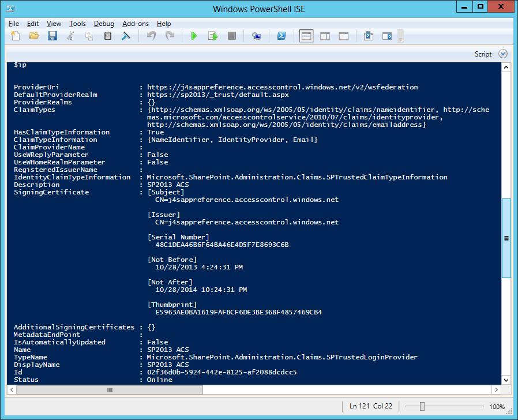Screen dimensions: 518x420
Task: Click the horizontal scrollbar left arrow
Action: (x=12, y=390)
